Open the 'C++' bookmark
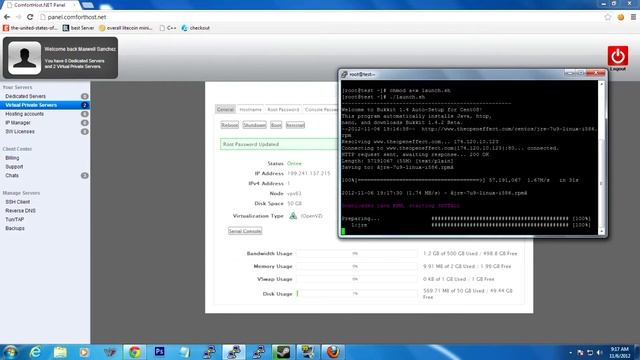This screenshot has height=360, width=640. 168,28
